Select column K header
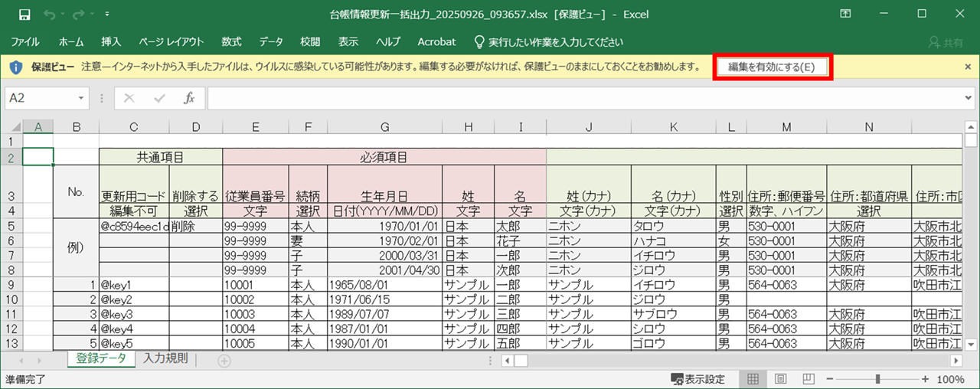 (x=674, y=126)
